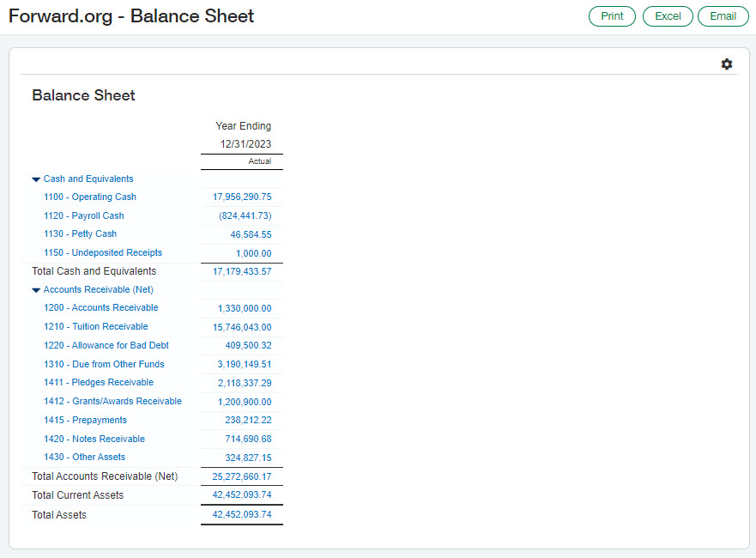
Task: Open the 1200 - Accounts Receivable account
Action: (x=101, y=308)
